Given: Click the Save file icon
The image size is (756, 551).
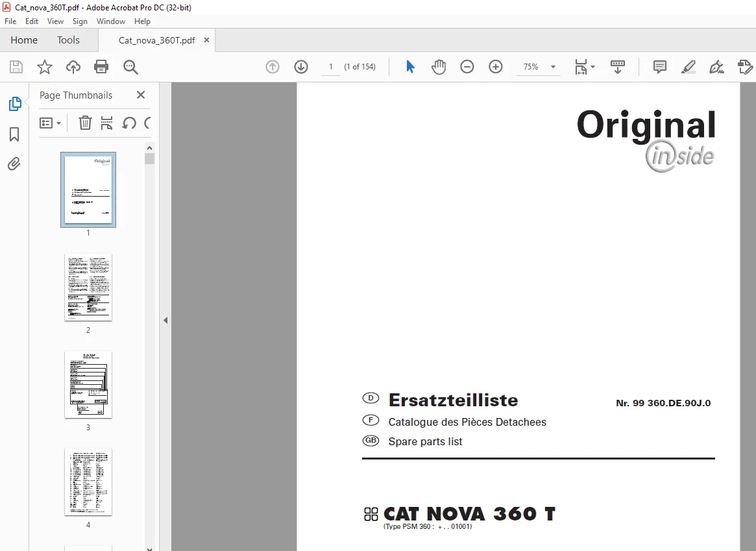Looking at the screenshot, I should click(16, 67).
